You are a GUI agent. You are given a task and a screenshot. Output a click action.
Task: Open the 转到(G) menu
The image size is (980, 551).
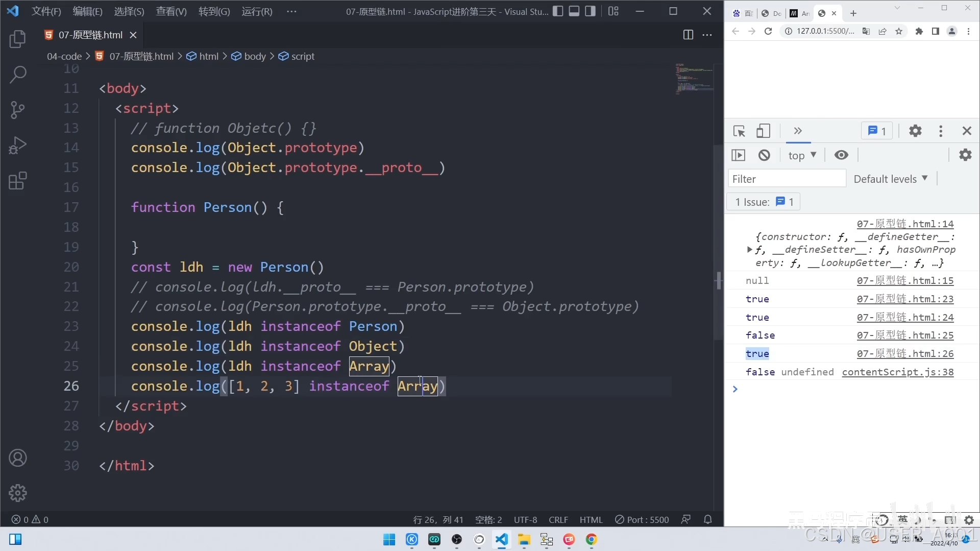tap(214, 11)
